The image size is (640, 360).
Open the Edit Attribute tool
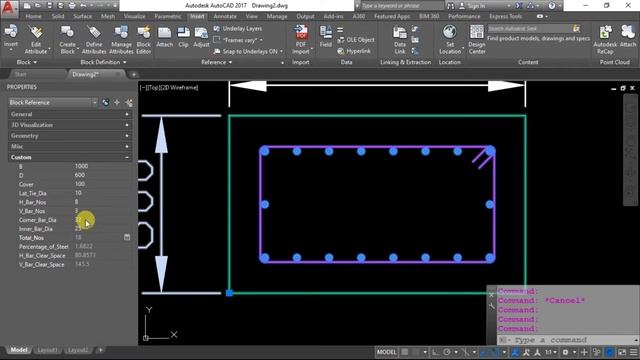click(x=36, y=39)
